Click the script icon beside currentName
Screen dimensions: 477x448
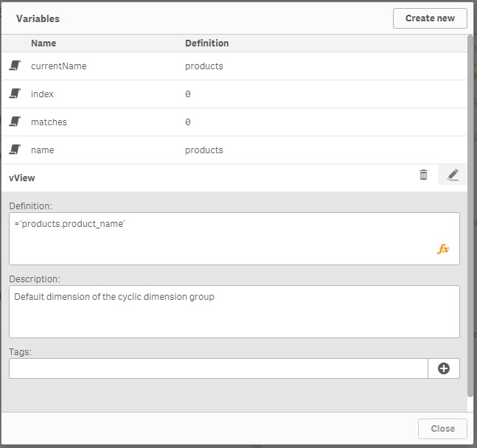[x=15, y=66]
